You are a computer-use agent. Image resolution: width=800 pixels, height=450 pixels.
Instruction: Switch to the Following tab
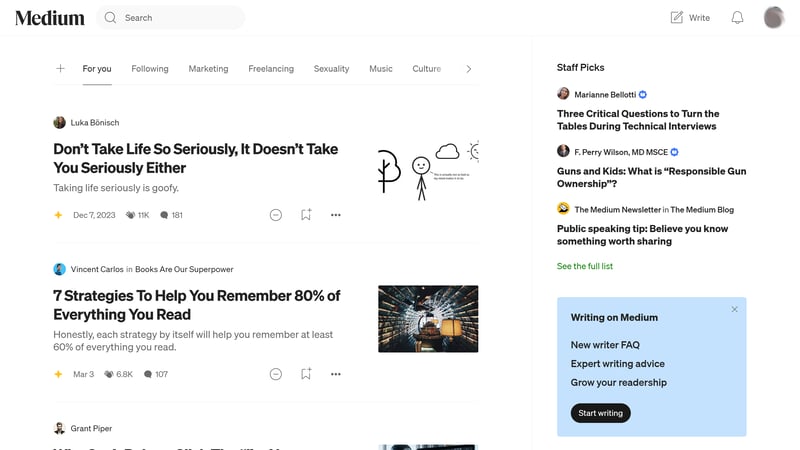pos(150,69)
